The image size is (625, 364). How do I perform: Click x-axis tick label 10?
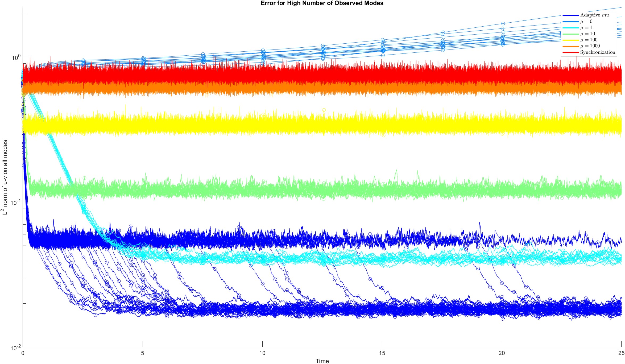(262, 353)
